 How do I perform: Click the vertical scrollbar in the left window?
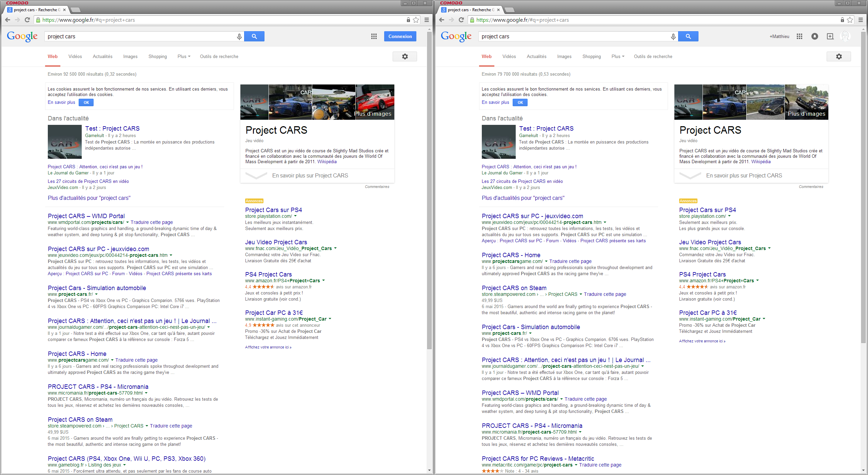pos(429,191)
